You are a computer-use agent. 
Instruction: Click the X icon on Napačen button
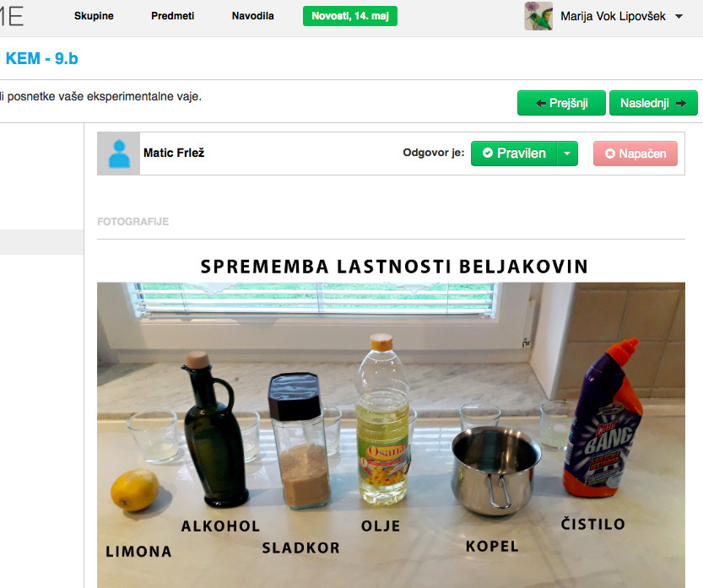pos(609,154)
